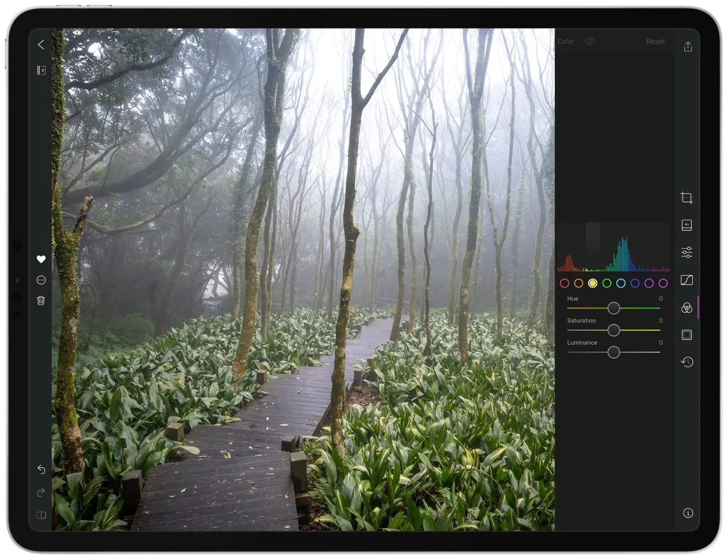Toggle the favorite heart

click(41, 259)
